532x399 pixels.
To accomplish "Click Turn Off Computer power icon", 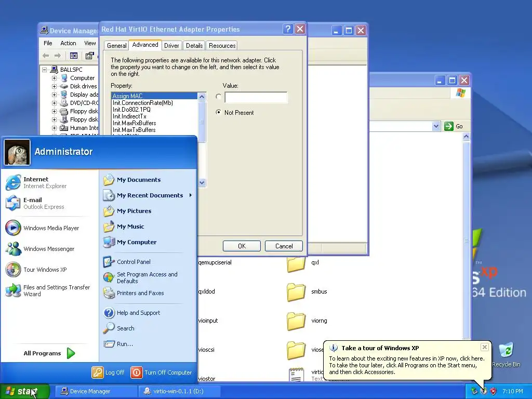I will (137, 372).
